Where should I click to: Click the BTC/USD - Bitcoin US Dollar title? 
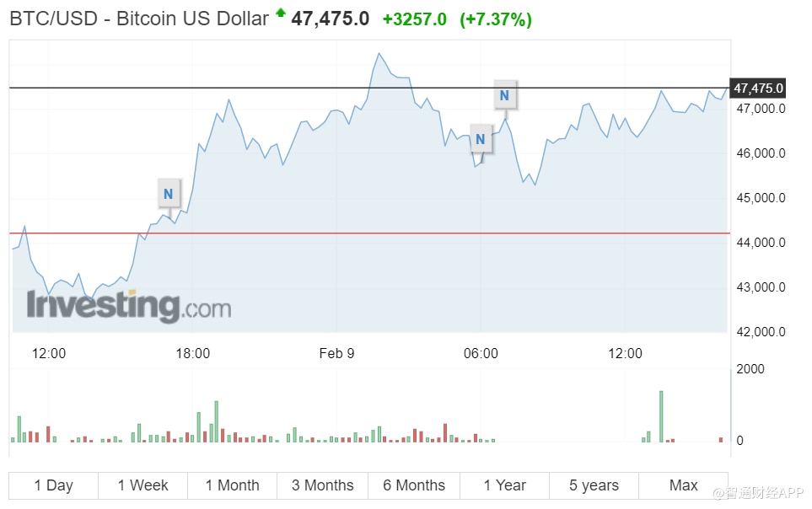139,19
